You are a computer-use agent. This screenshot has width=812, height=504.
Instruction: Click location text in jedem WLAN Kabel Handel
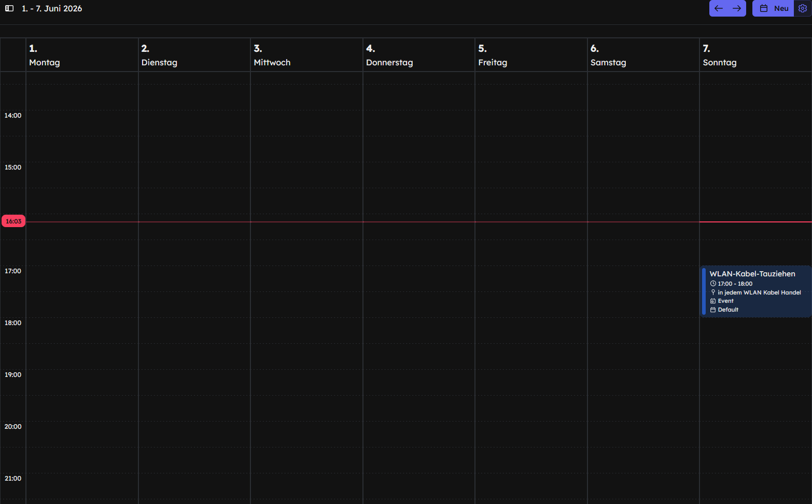[759, 292]
